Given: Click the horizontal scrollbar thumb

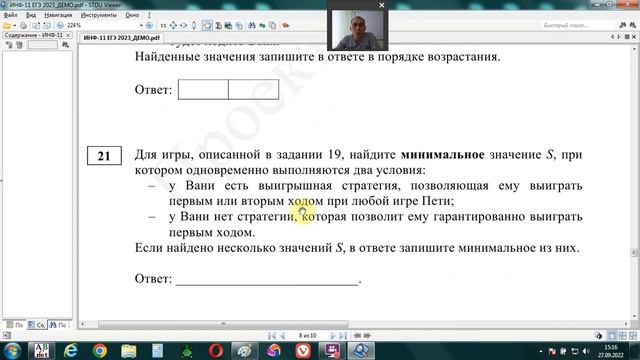Looking at the screenshot, I should (x=223, y=324).
